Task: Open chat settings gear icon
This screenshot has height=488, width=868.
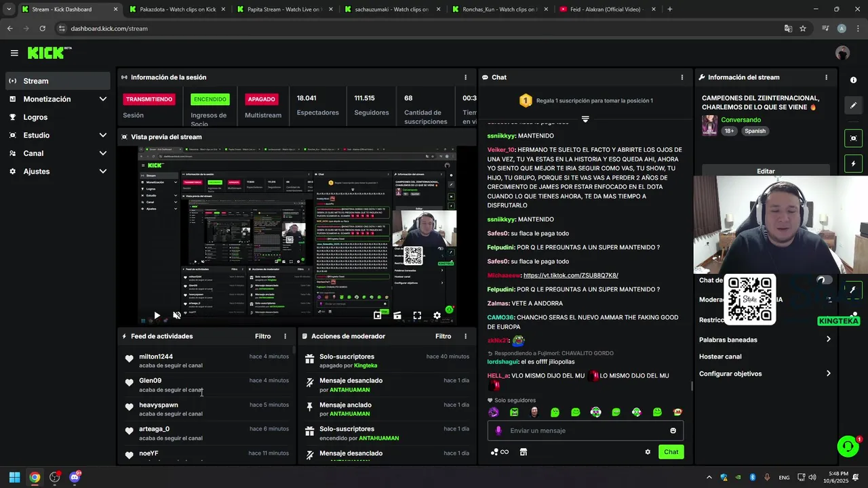Action: (648, 452)
